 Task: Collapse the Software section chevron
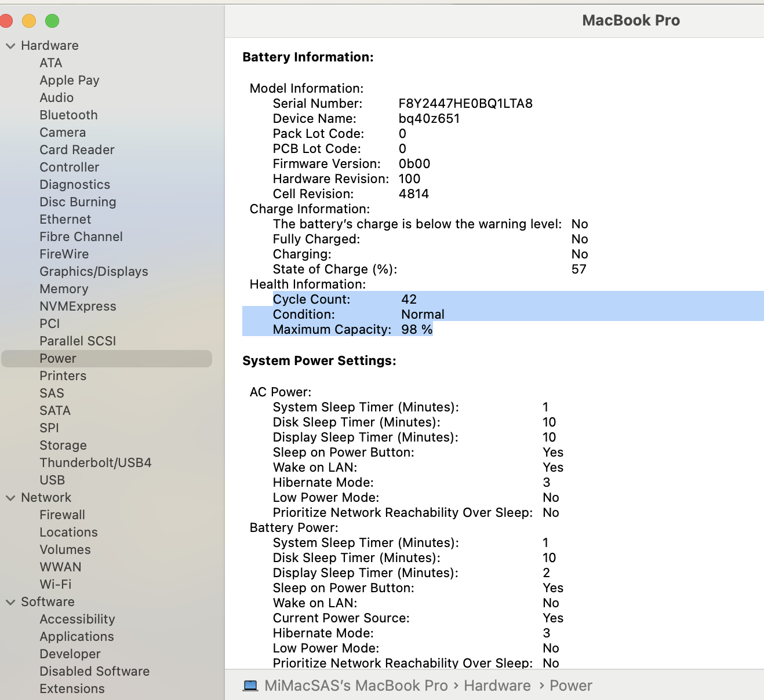tap(10, 602)
